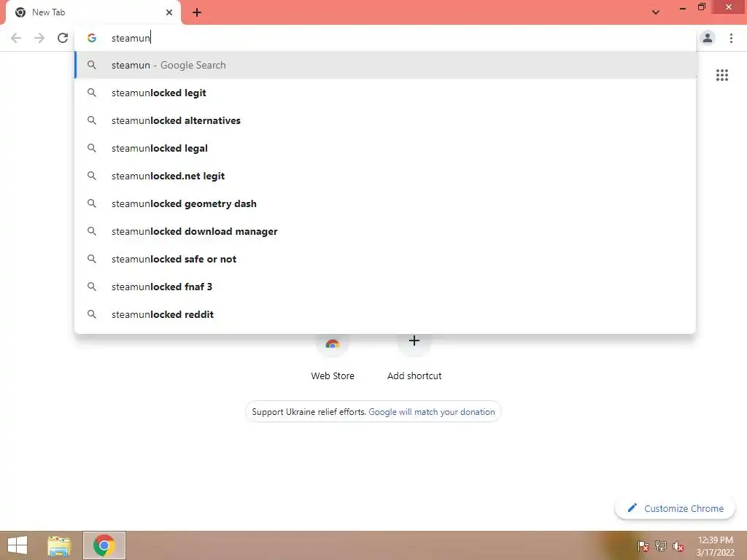Select the "steamunlocked alternatives" suggestion
The width and height of the screenshot is (747, 560).
point(385,120)
